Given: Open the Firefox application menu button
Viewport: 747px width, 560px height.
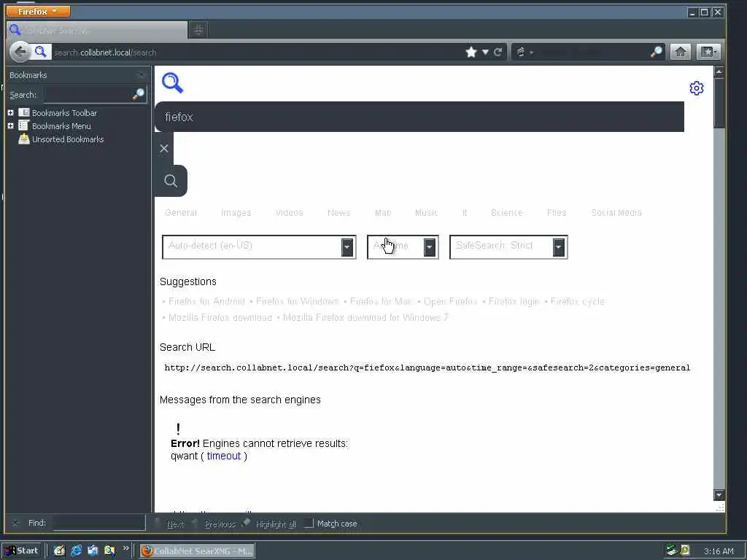Looking at the screenshot, I should [x=38, y=12].
